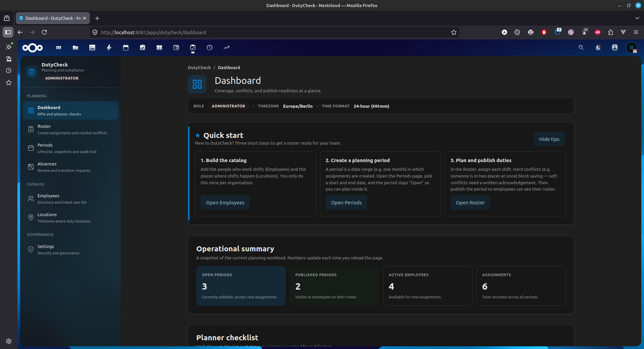This screenshot has width=644, height=349.
Task: Click the site security shield icon
Action: (x=95, y=32)
